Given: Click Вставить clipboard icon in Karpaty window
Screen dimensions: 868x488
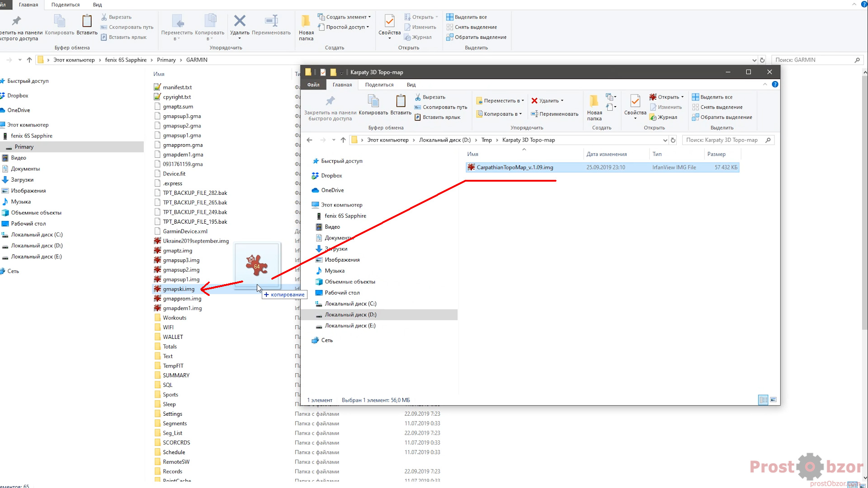Looking at the screenshot, I should click(x=401, y=102).
